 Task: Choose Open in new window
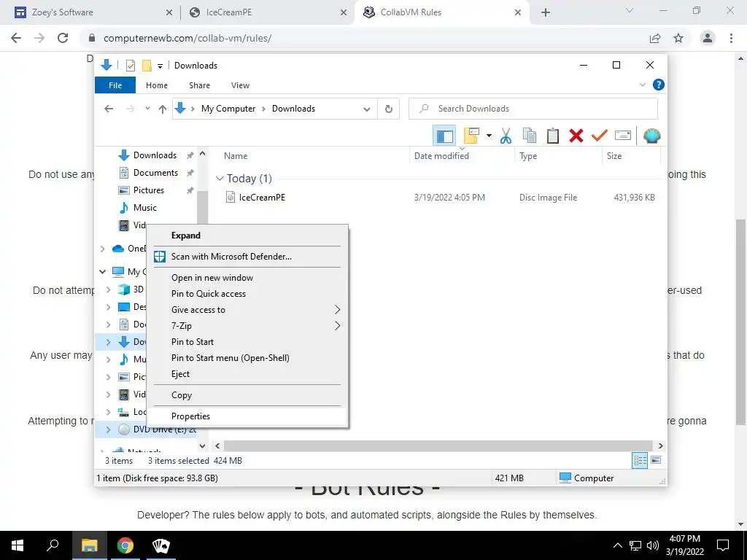point(248,278)
